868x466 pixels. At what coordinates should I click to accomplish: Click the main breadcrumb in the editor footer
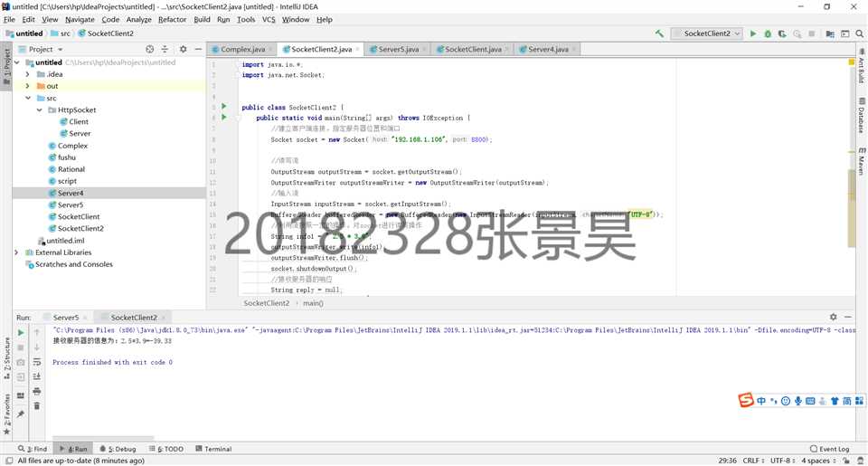pos(313,303)
